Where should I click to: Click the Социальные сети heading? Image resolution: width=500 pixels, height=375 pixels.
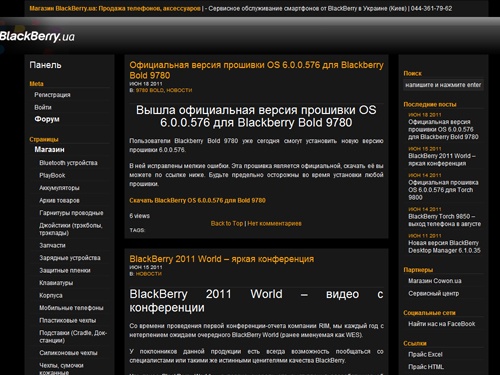(429, 313)
